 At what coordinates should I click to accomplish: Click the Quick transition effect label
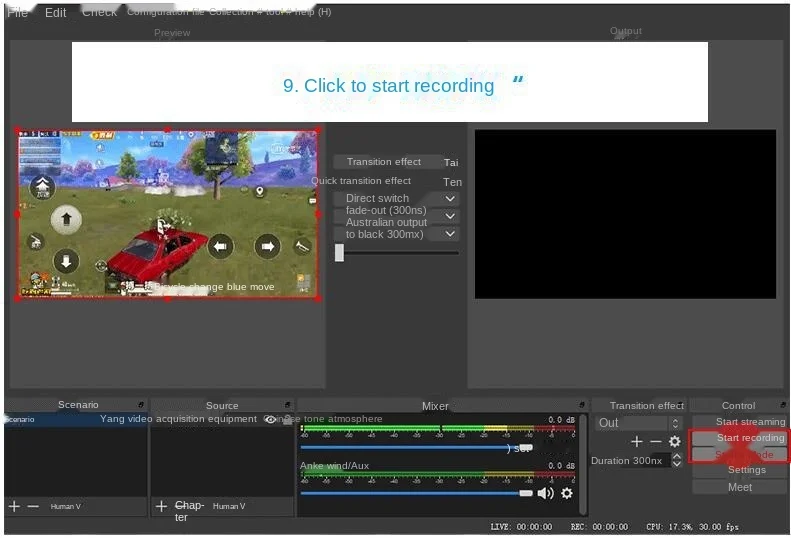click(x=361, y=181)
